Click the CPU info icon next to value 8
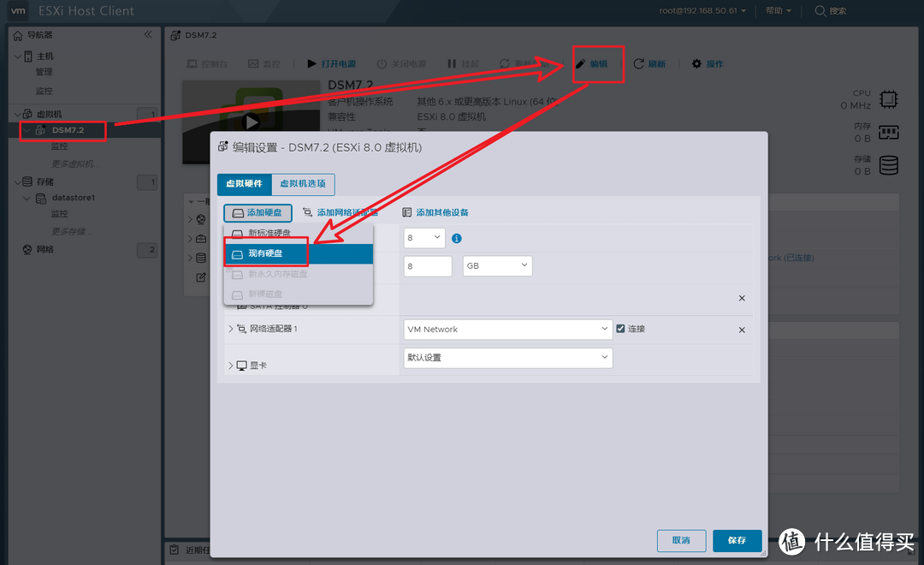This screenshot has width=924, height=565. (457, 238)
